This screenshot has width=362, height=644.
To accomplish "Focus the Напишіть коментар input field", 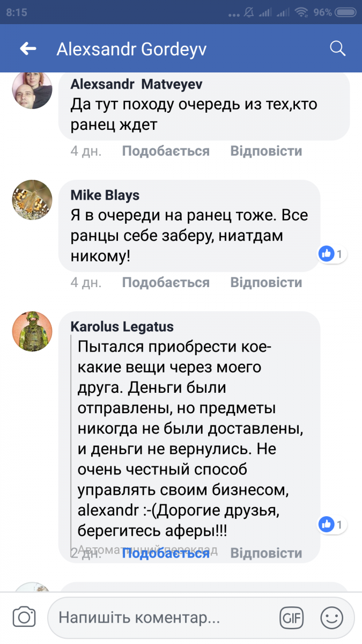I will coord(161,618).
